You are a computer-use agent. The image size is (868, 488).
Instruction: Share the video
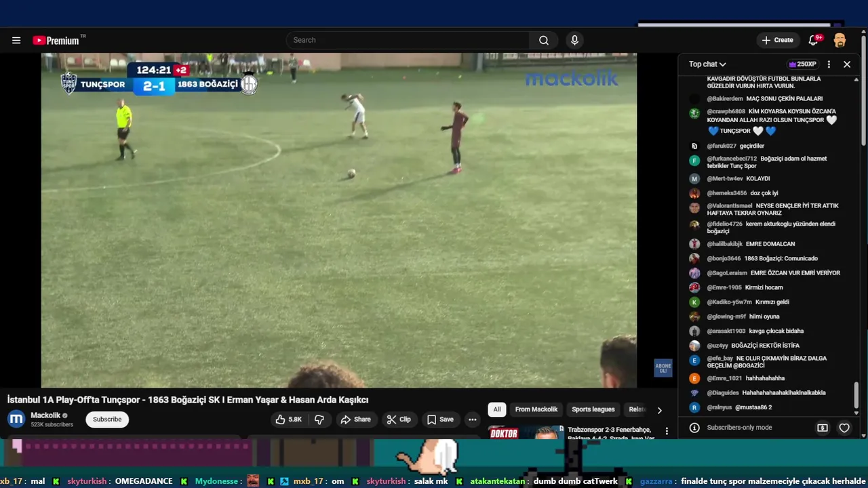click(x=356, y=420)
